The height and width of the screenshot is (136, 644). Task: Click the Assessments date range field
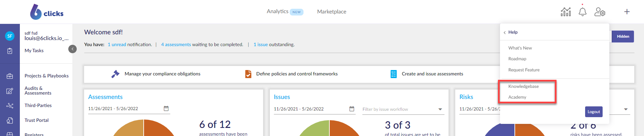pos(129,109)
